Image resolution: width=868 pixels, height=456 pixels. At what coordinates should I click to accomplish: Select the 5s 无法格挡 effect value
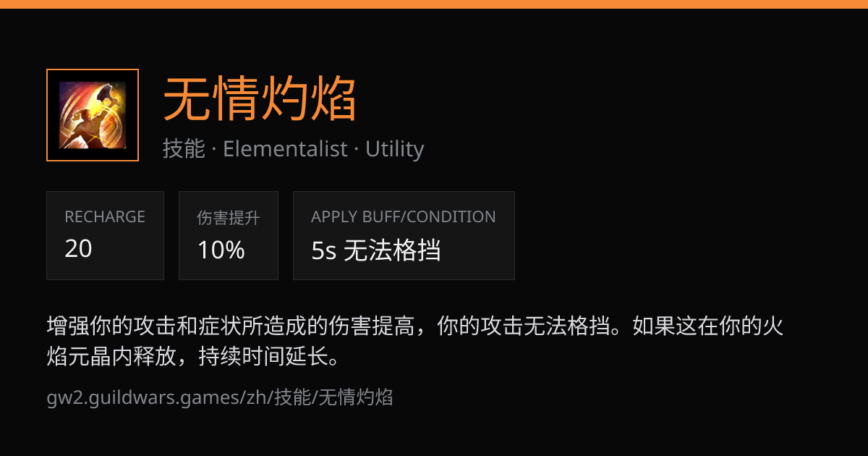[376, 250]
